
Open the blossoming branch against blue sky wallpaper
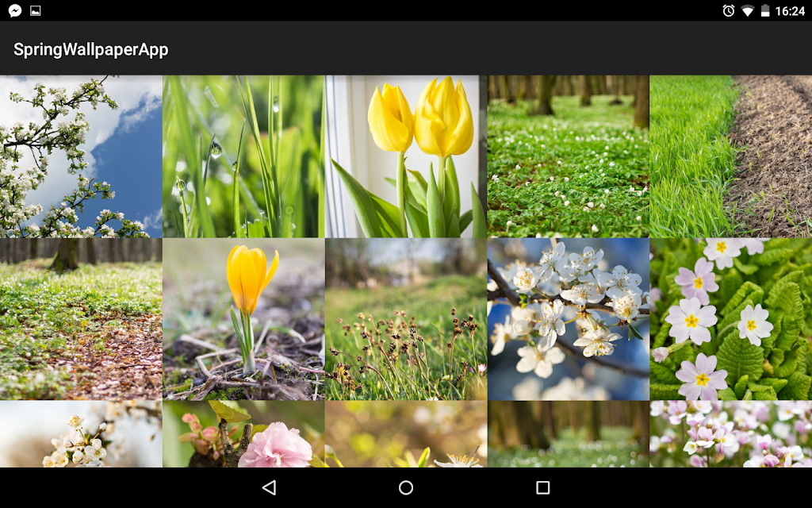pos(82,156)
